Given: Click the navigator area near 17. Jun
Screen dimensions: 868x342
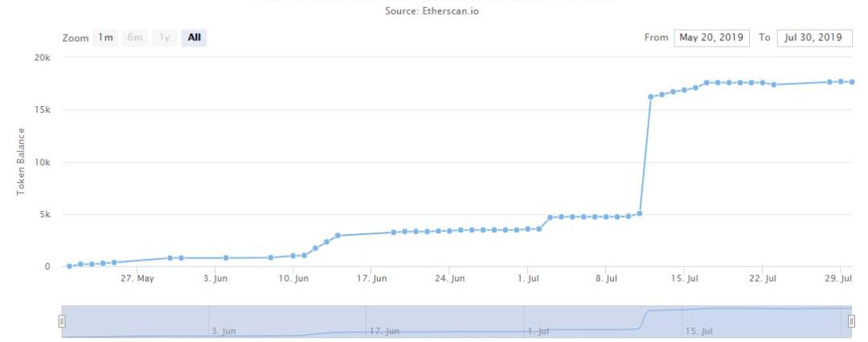Looking at the screenshot, I should [384, 331].
